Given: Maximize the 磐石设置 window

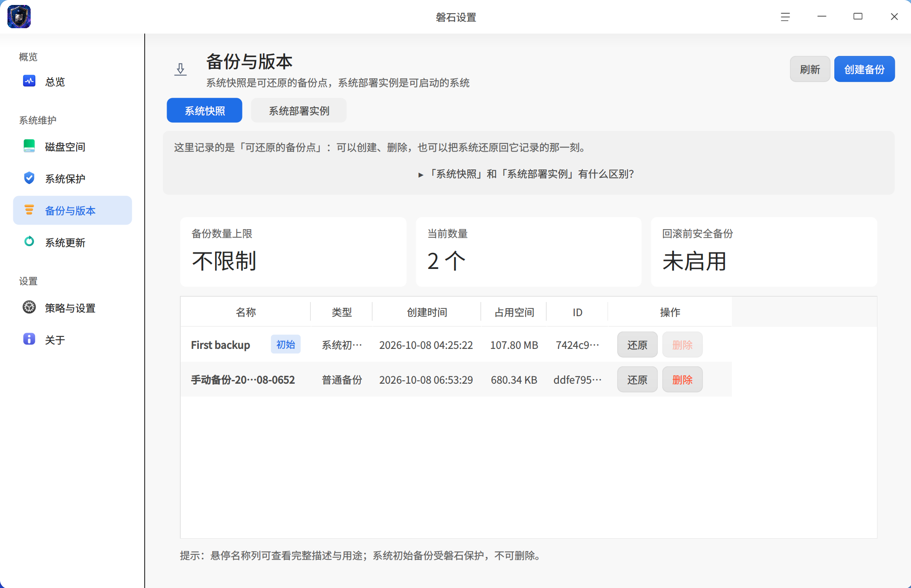Looking at the screenshot, I should (858, 17).
